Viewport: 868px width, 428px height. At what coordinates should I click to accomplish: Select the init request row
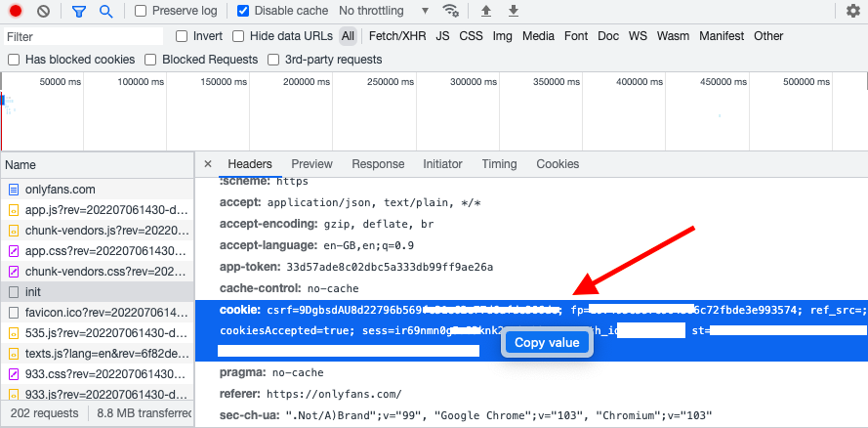coord(97,292)
